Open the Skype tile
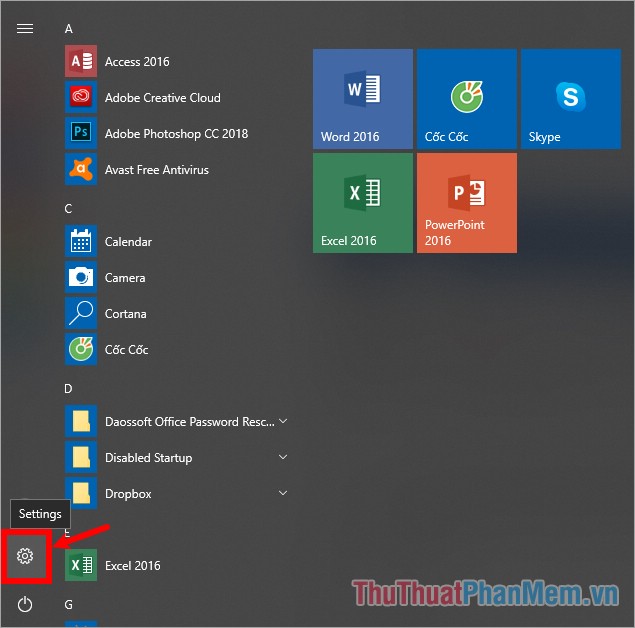Viewport: 635px width, 628px height. [571, 99]
